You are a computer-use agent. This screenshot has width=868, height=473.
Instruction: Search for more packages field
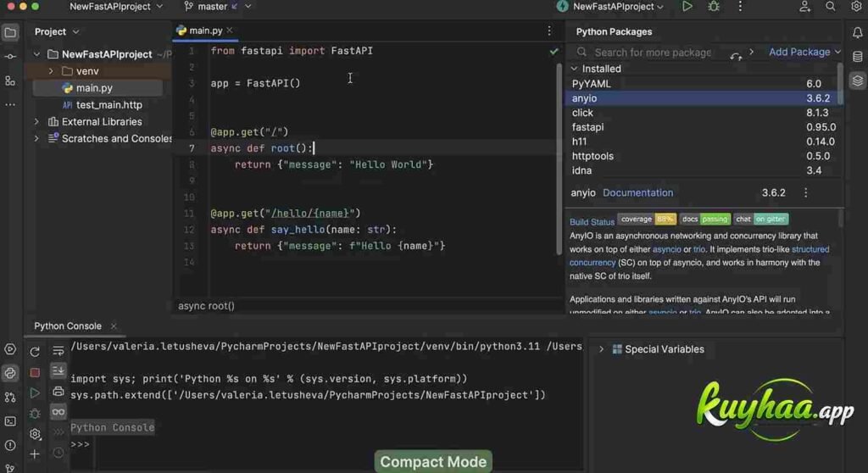[653, 52]
